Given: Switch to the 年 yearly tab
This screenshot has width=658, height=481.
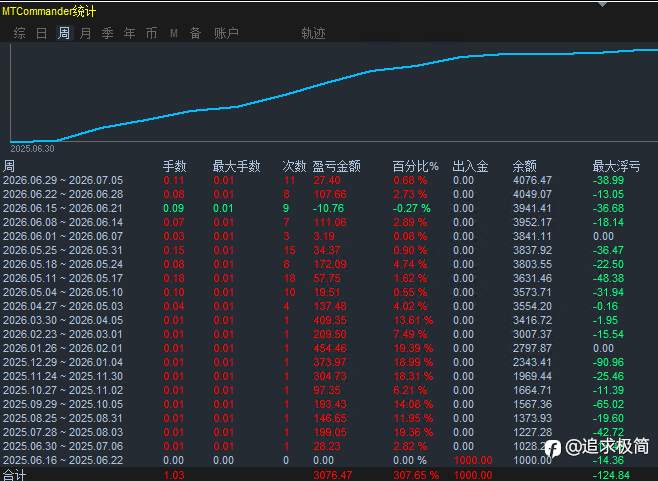Looking at the screenshot, I should click(x=130, y=33).
